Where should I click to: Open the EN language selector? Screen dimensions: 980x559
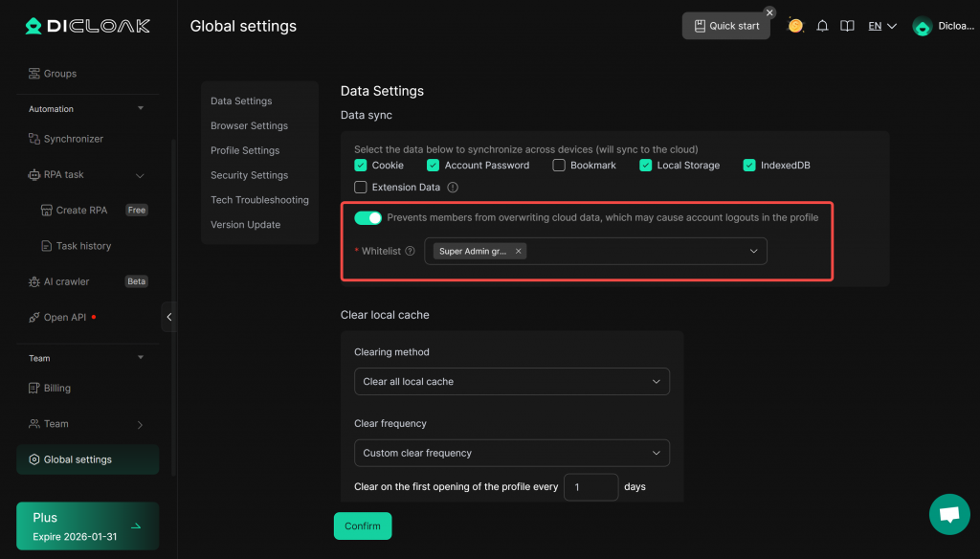click(882, 26)
